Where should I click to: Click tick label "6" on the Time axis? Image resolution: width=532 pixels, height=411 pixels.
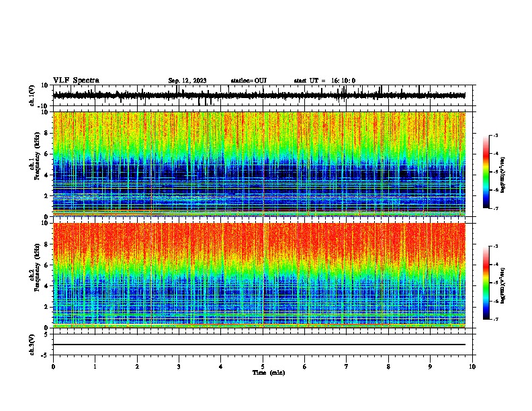[305, 367]
